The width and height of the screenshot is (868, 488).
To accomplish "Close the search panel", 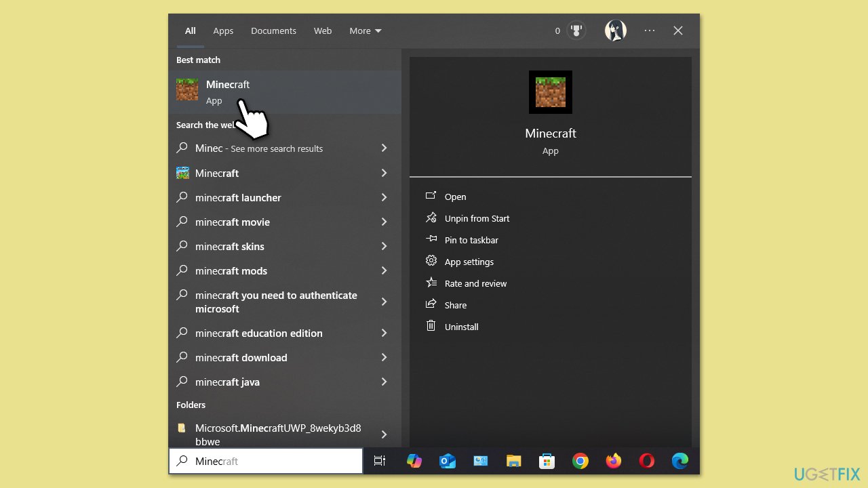I will click(x=678, y=30).
